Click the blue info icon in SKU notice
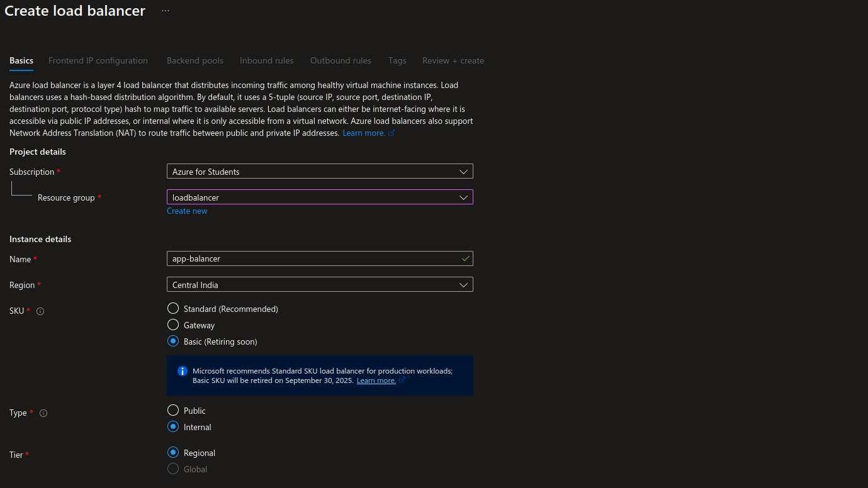 click(183, 371)
